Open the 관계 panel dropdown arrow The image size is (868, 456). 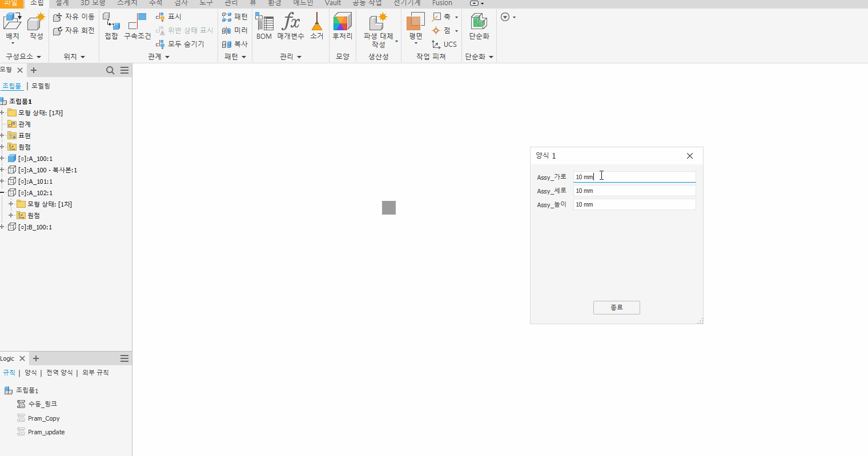click(x=167, y=57)
